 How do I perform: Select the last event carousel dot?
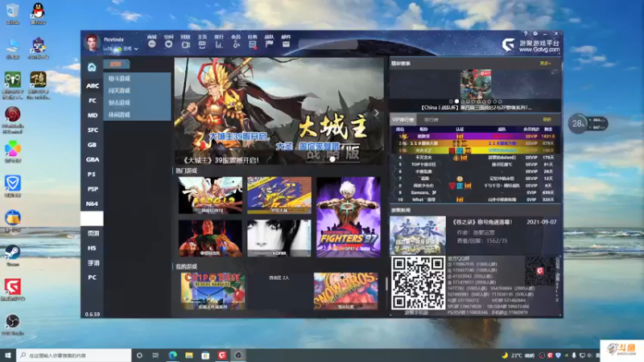coord(500,101)
